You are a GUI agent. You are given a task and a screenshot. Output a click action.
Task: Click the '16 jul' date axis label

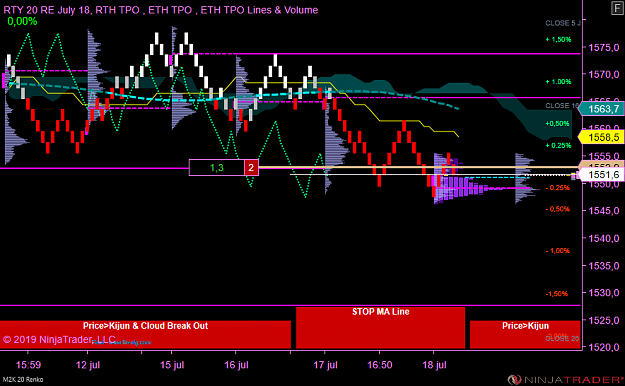coord(236,365)
